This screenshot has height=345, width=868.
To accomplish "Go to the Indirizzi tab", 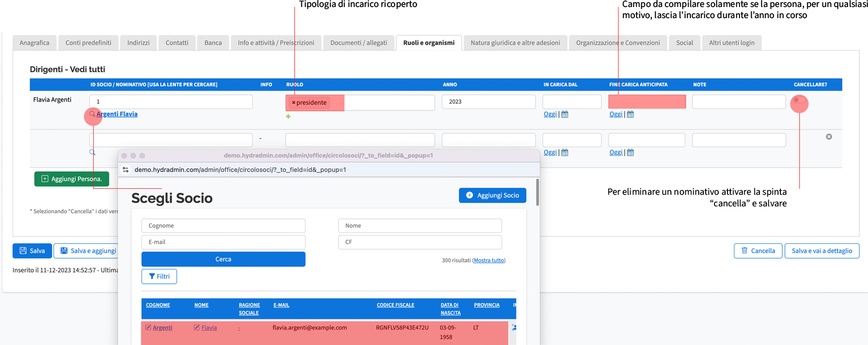I will [x=138, y=43].
